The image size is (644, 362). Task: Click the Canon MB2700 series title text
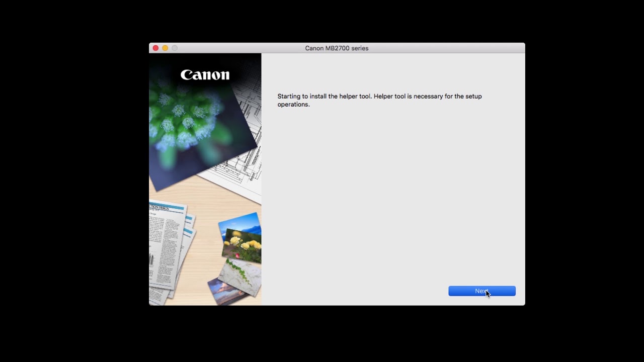337,48
